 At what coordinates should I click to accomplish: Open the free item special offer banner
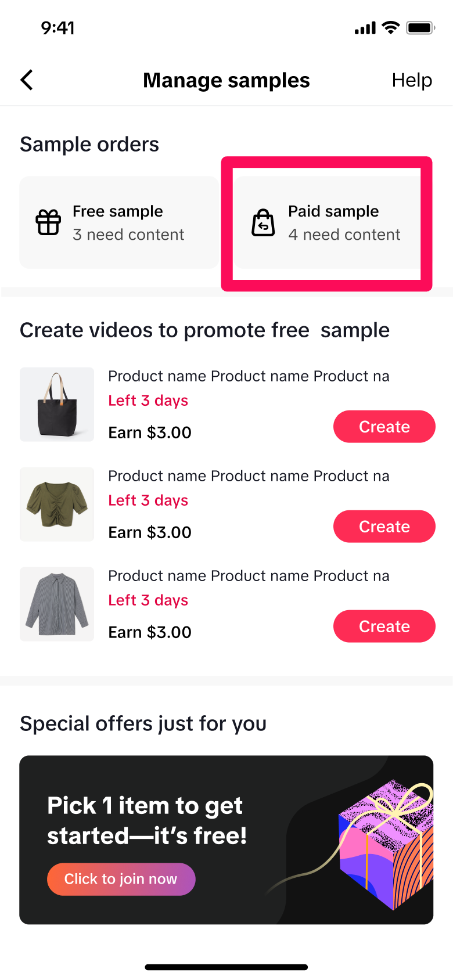(227, 840)
